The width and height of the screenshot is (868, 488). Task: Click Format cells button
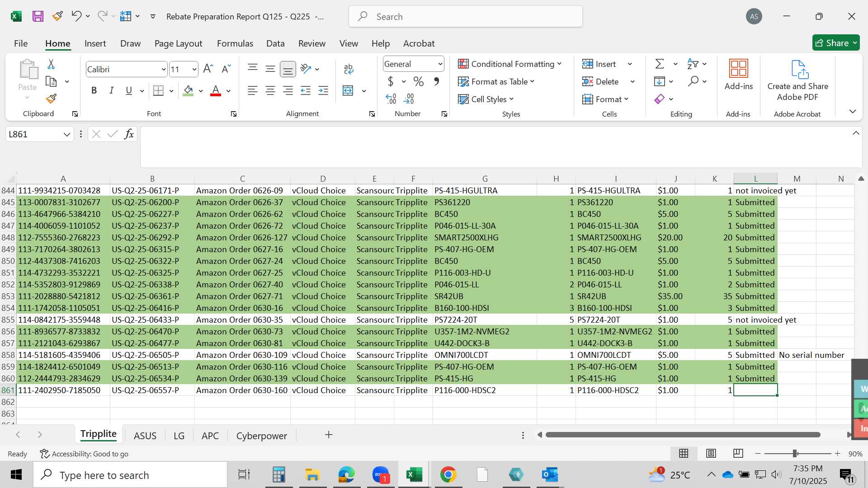point(605,99)
